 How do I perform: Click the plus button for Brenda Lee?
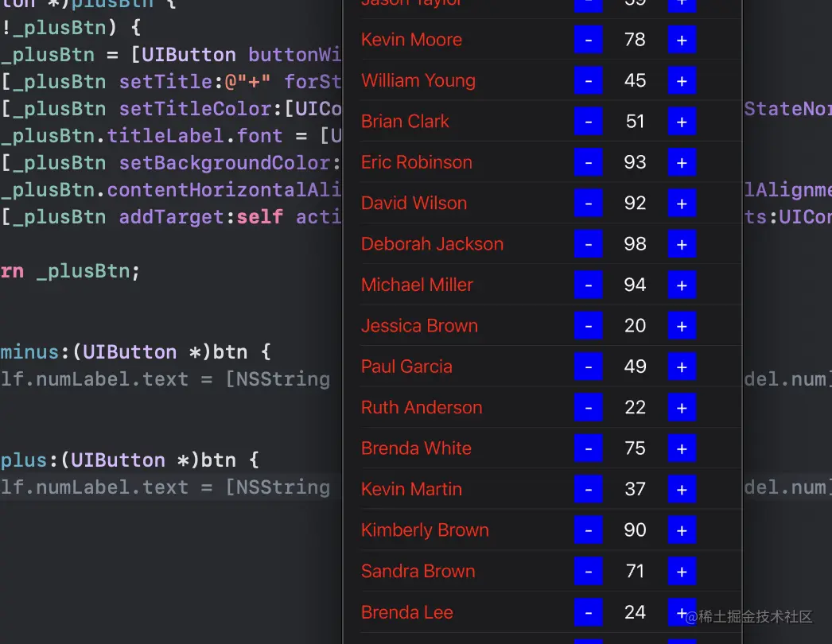click(x=682, y=612)
